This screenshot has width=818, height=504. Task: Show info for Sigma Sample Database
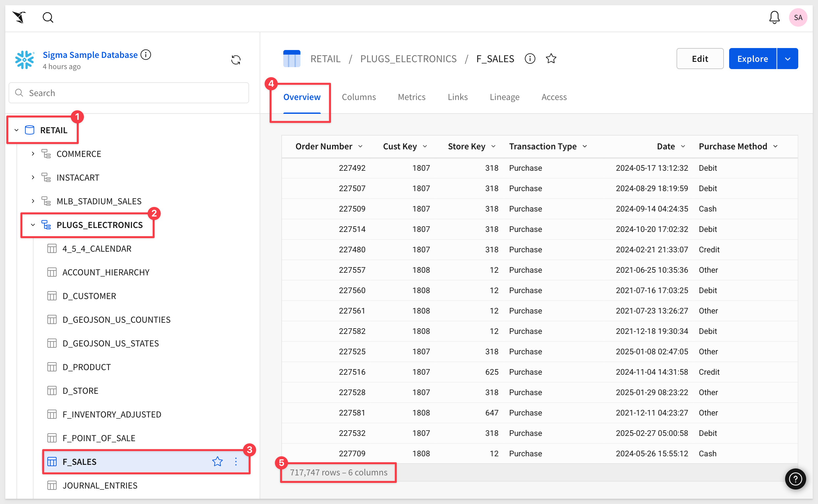coord(146,55)
